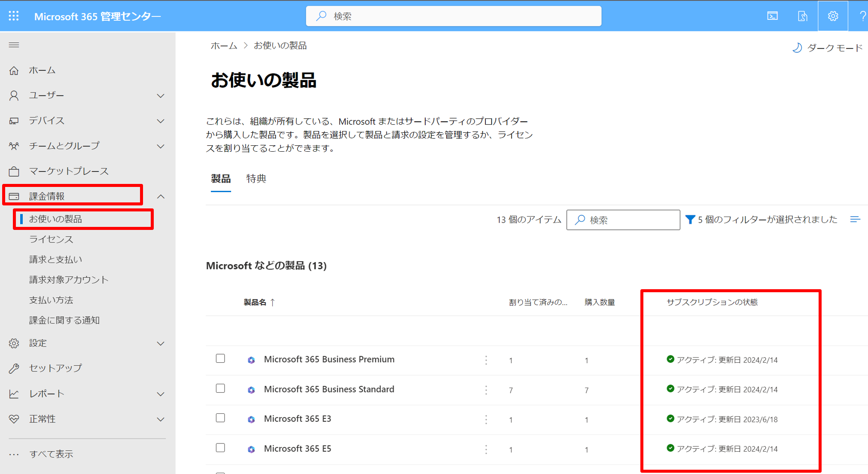This screenshot has width=868, height=474.
Task: Click the ホーム breadcrumb link
Action: click(x=224, y=46)
